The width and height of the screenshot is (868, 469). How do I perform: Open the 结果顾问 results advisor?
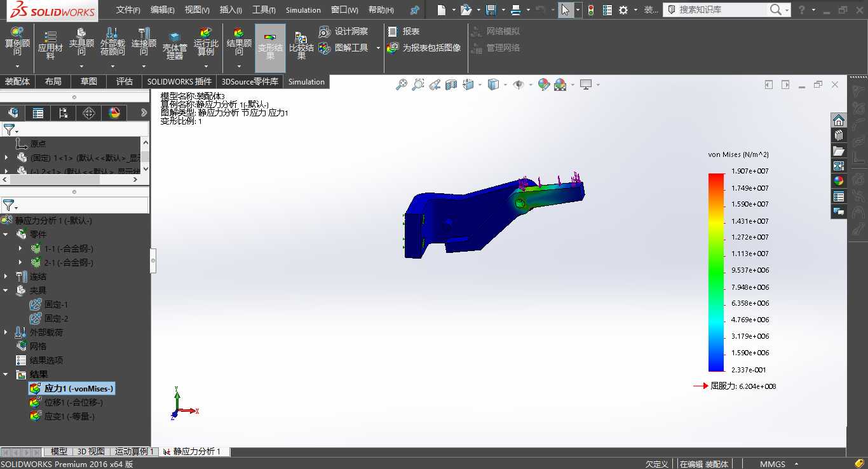(x=239, y=42)
